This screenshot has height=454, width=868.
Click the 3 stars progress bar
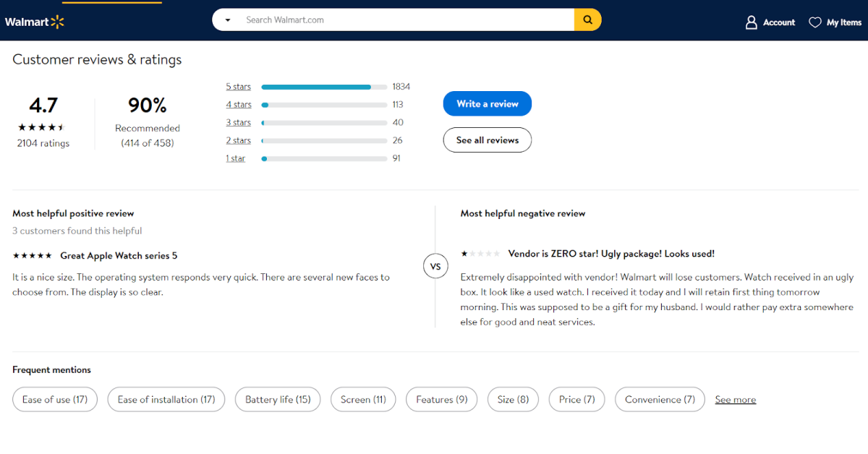323,122
